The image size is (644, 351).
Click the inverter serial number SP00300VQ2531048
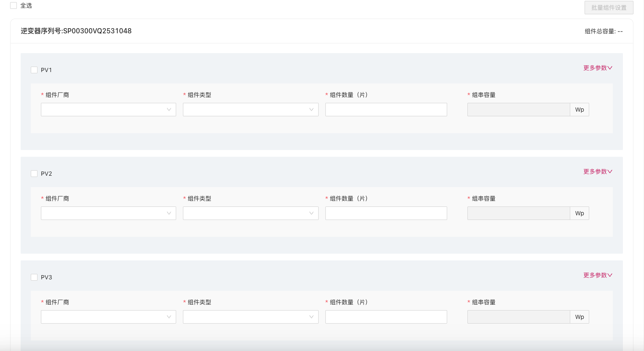[97, 31]
